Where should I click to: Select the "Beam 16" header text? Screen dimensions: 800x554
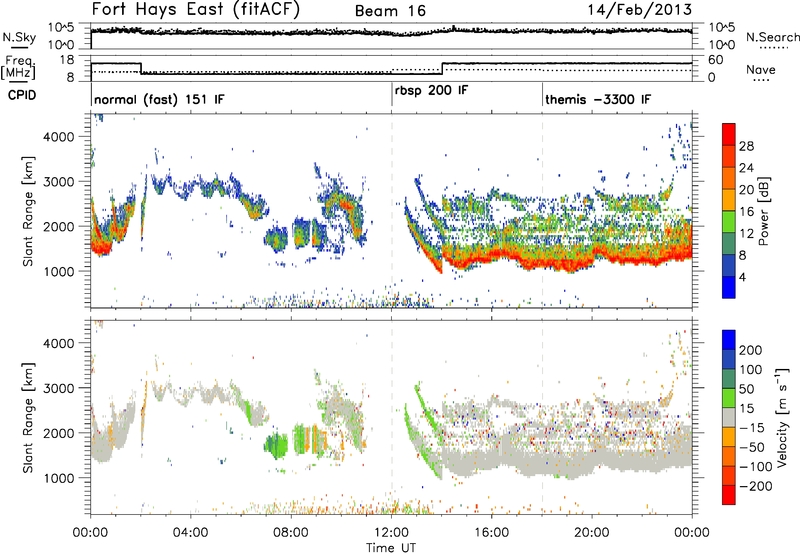390,11
